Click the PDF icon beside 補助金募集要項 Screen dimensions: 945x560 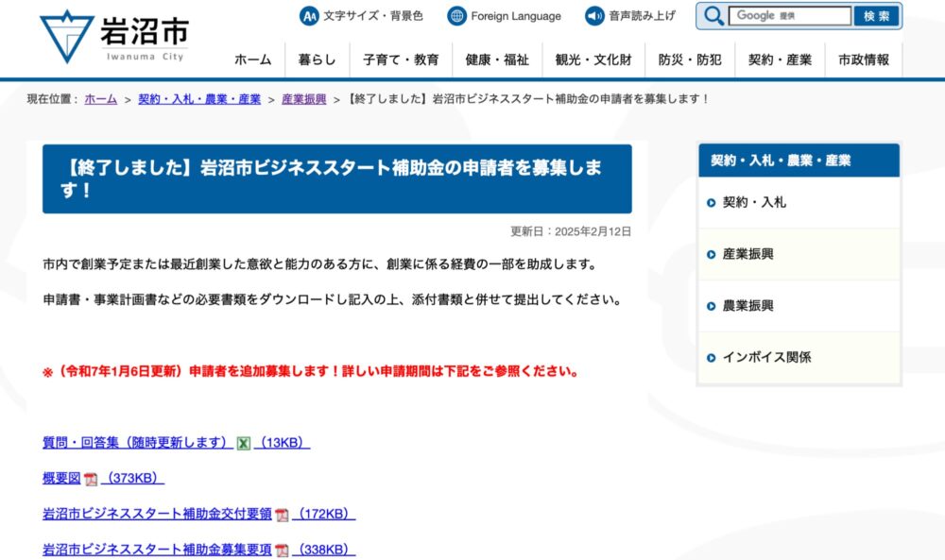click(282, 551)
